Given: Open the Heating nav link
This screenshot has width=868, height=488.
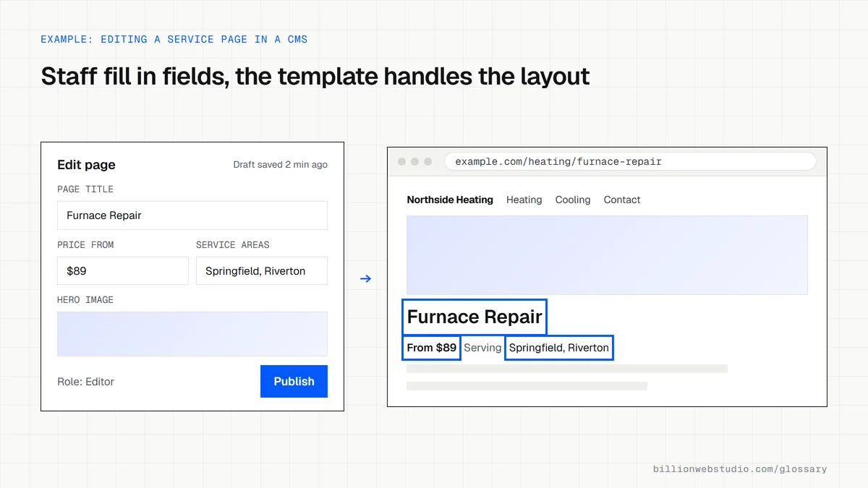Looking at the screenshot, I should click(x=524, y=200).
